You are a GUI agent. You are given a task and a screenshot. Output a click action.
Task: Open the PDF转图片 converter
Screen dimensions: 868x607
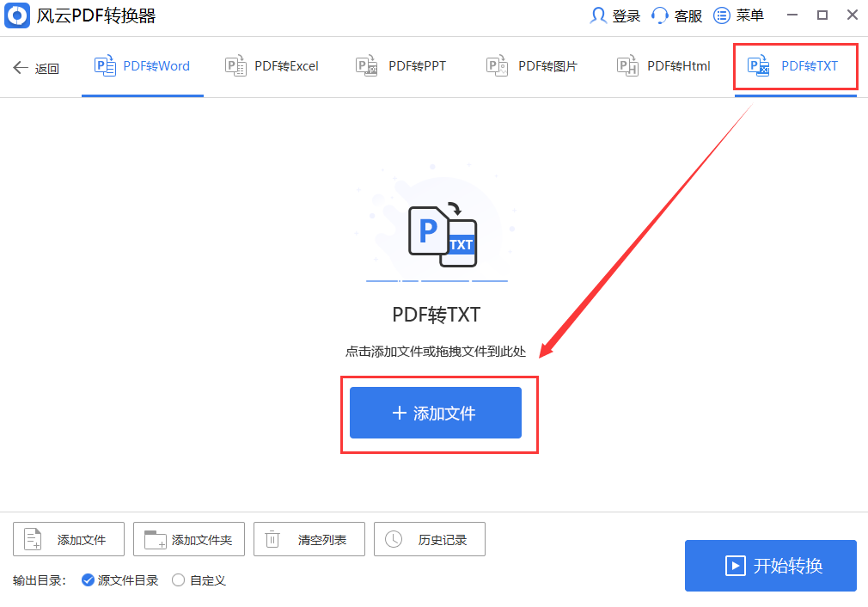point(530,65)
